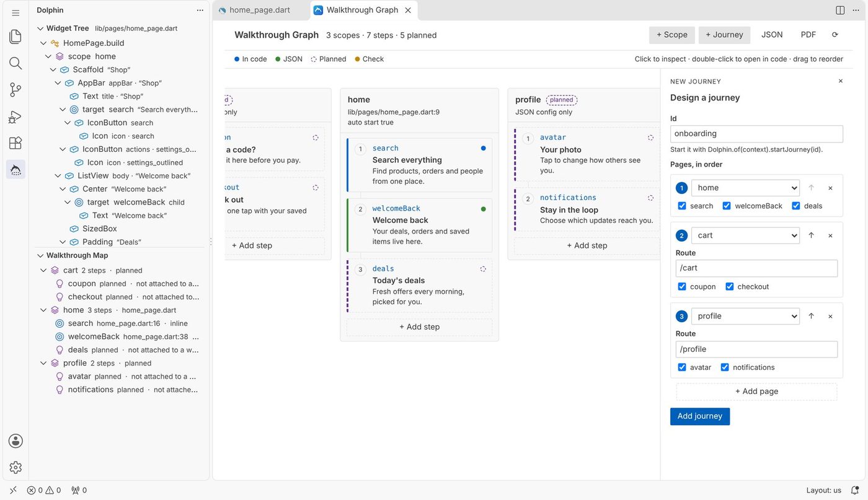Open the Explorer files icon in activity bar

tap(15, 37)
